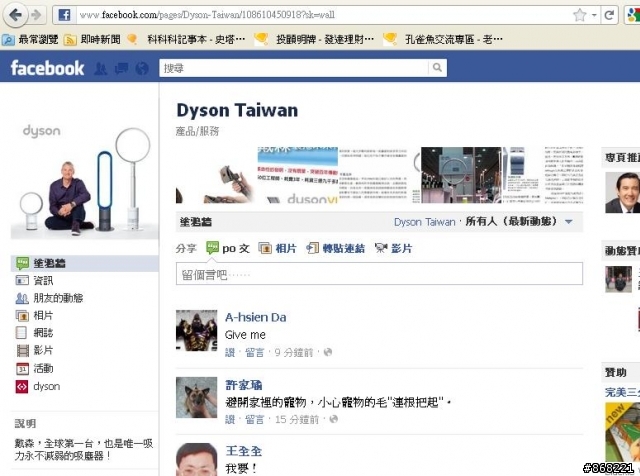
Task: Open the exhibition booth fan photo thumbnail
Action: tap(461, 175)
